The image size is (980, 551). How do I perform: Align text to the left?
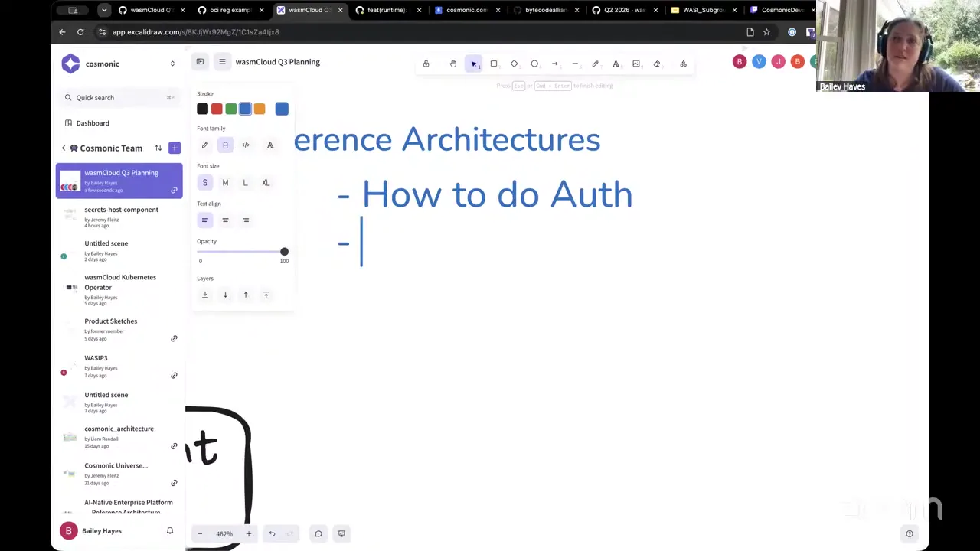pyautogui.click(x=204, y=220)
